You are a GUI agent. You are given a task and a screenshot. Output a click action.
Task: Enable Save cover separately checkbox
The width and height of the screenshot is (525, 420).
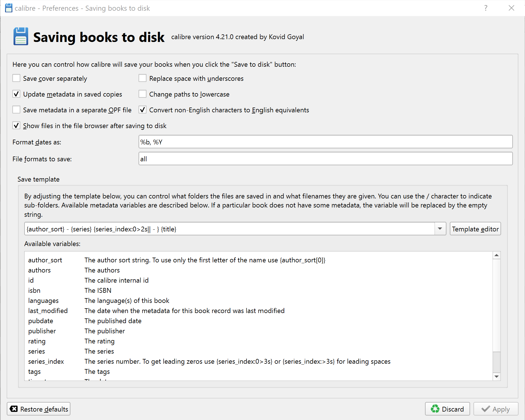coord(16,78)
